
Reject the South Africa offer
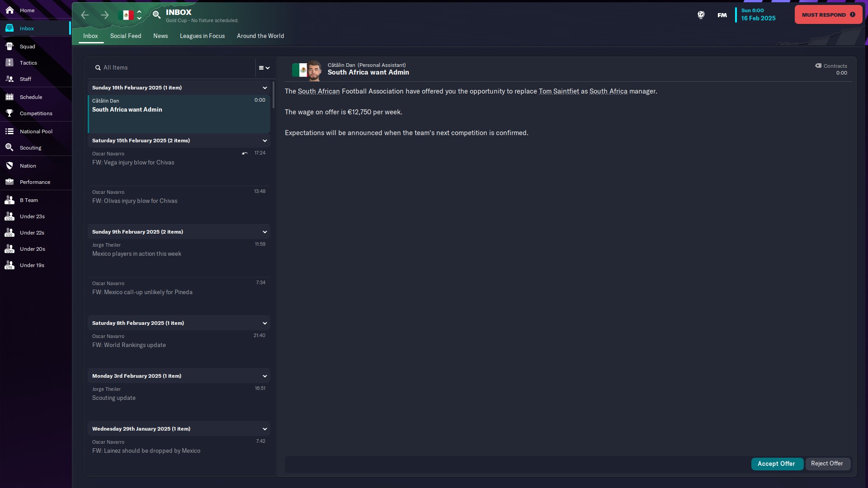coord(827,464)
